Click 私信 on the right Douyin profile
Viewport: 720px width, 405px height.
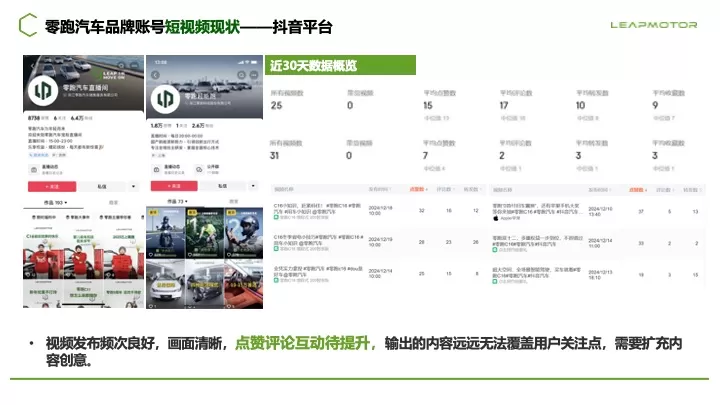[x=223, y=186]
